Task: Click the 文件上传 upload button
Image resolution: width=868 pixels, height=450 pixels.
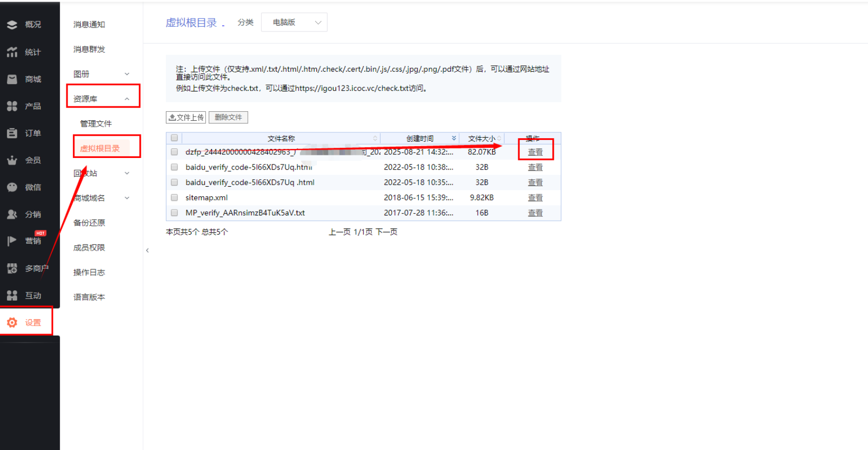Action: tap(186, 118)
